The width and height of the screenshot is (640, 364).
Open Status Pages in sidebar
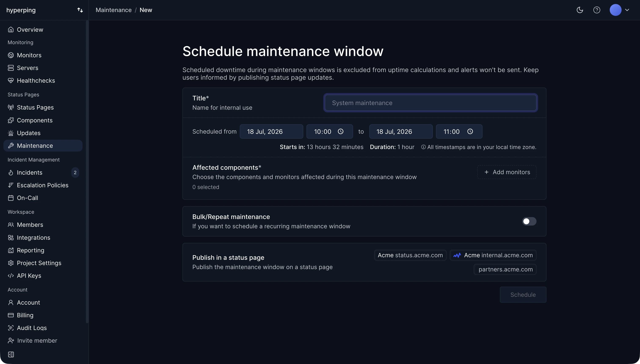pos(43,107)
